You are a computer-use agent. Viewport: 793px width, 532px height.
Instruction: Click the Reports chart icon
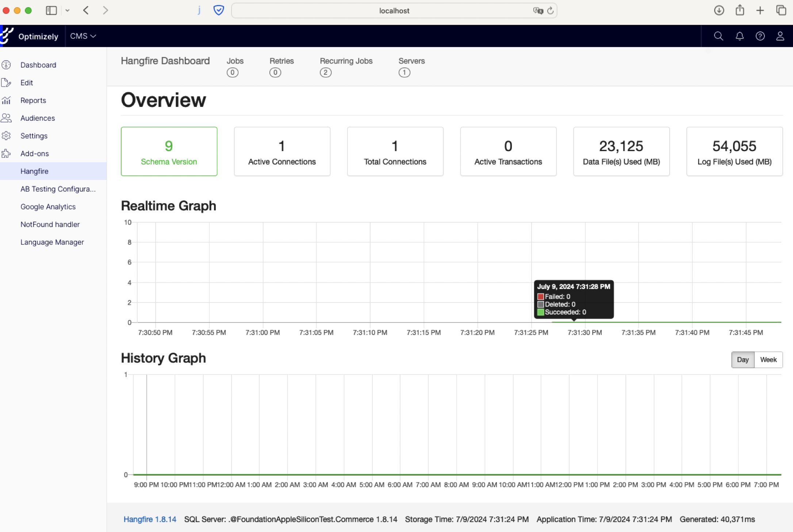[x=6, y=100]
